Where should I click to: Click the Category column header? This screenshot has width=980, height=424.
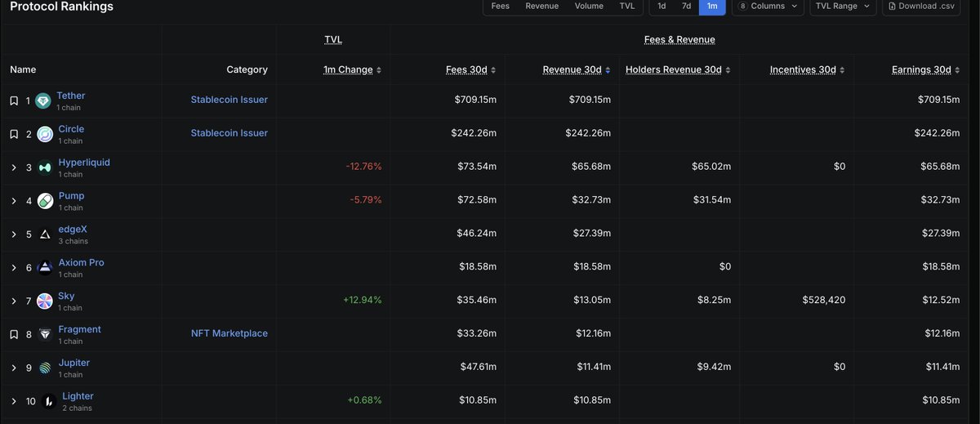247,69
